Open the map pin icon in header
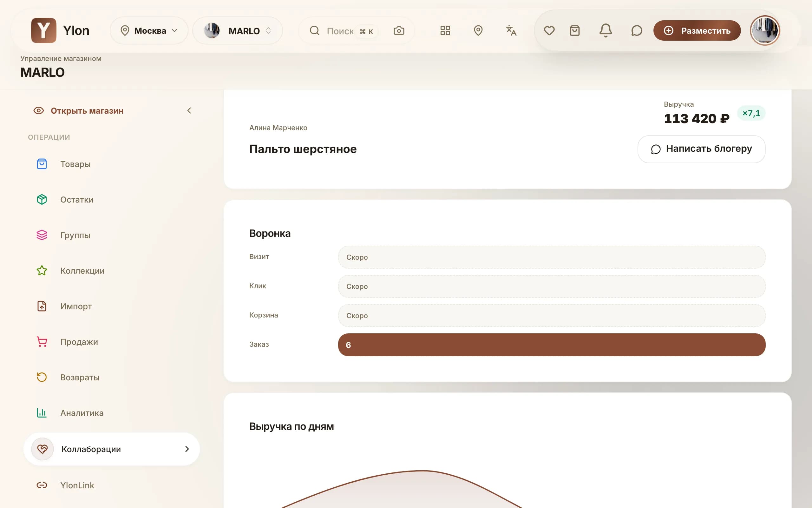The image size is (812, 508). (478, 30)
